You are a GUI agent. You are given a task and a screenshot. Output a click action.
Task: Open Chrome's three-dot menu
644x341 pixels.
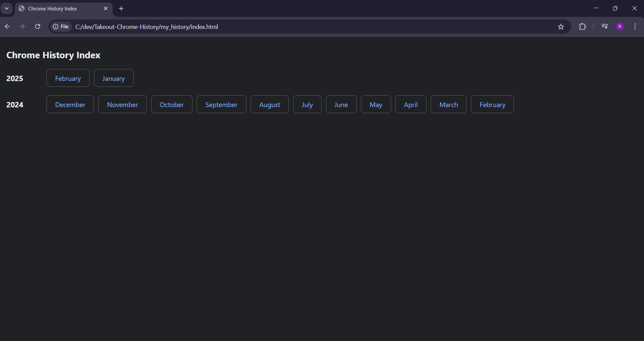635,27
